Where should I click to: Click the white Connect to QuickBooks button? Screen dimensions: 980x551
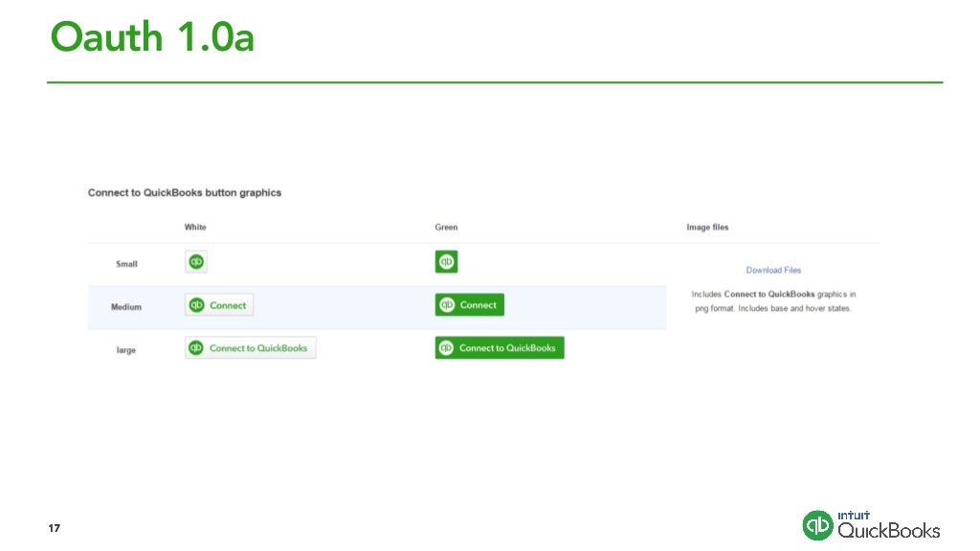tap(250, 348)
